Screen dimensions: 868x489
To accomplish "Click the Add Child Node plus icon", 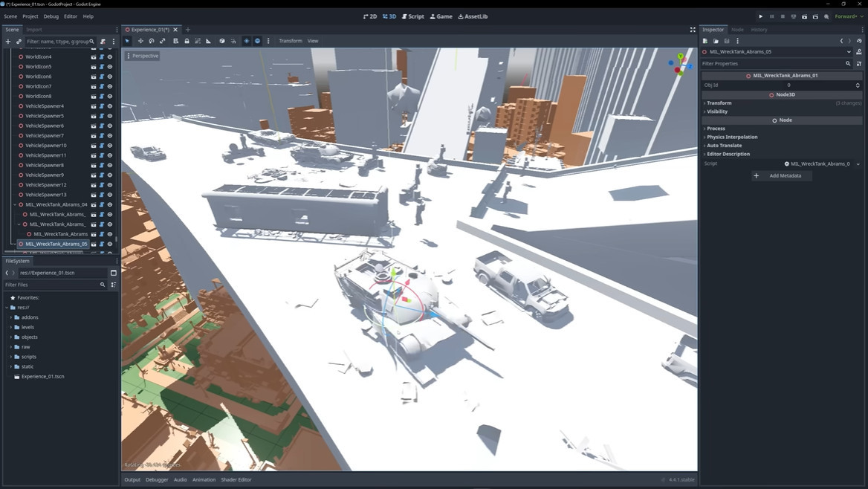I will (x=8, y=42).
